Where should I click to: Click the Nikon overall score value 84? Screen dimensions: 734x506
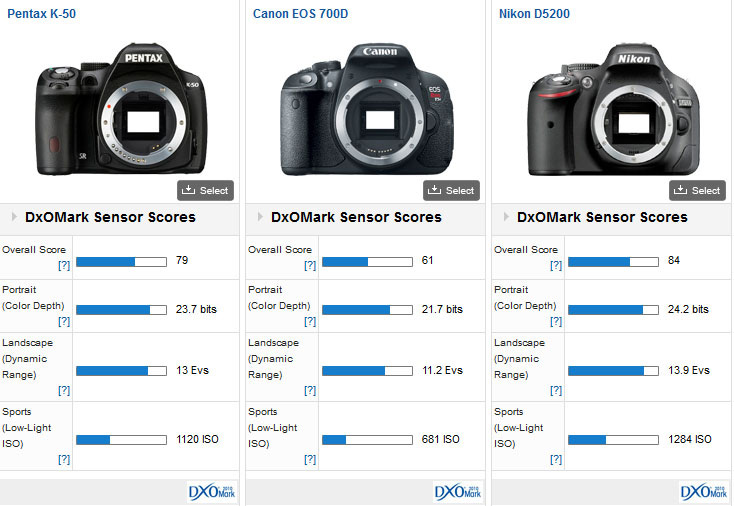pyautogui.click(x=674, y=260)
